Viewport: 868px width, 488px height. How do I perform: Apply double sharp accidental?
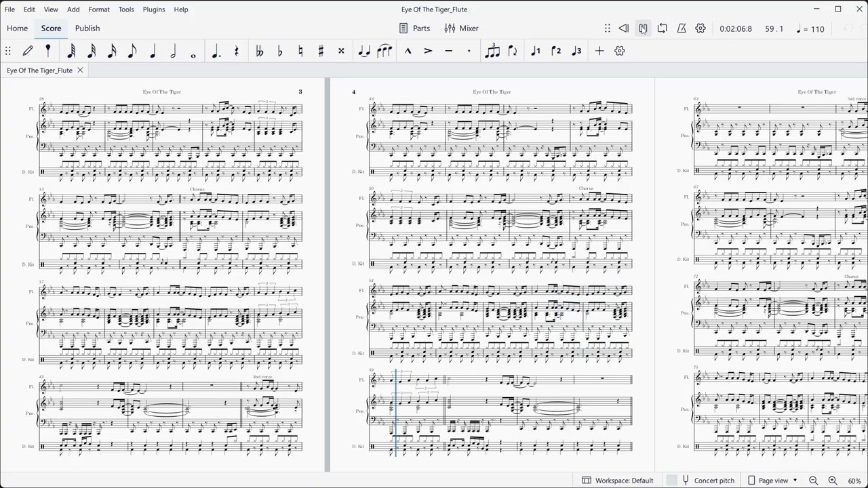click(341, 51)
